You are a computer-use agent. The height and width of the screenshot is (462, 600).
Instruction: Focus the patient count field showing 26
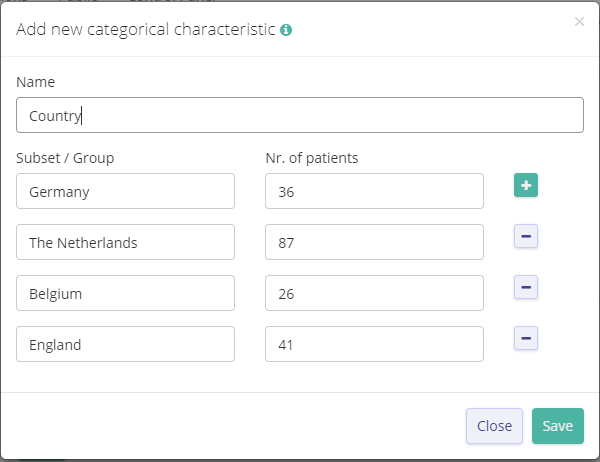374,293
